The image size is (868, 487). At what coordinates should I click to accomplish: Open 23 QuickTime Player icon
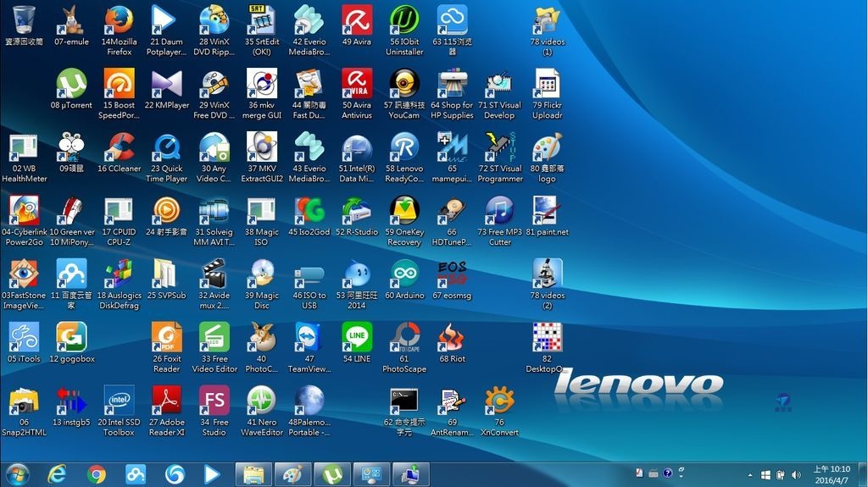click(x=167, y=147)
